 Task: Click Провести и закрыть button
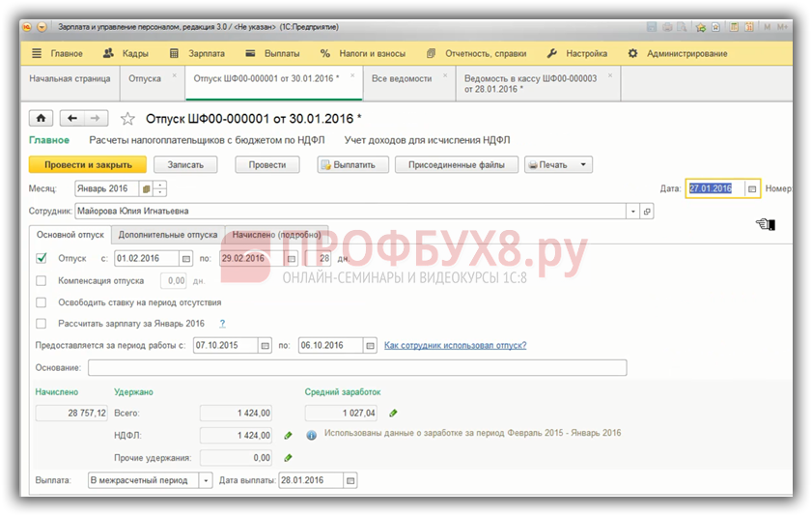[88, 165]
